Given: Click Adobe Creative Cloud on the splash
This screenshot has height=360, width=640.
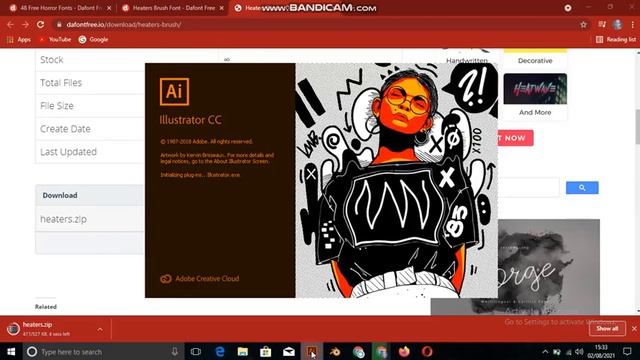Looking at the screenshot, I should pyautogui.click(x=200, y=279).
